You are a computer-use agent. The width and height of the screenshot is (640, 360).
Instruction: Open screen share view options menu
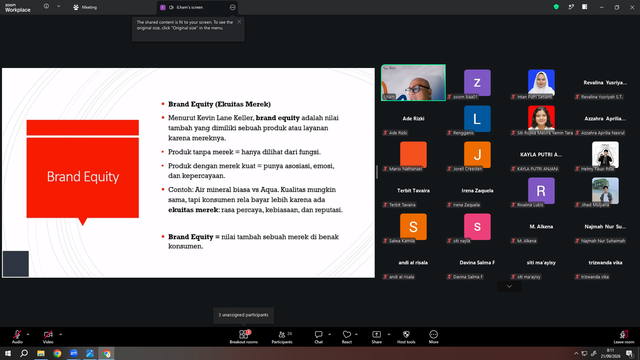233,7
